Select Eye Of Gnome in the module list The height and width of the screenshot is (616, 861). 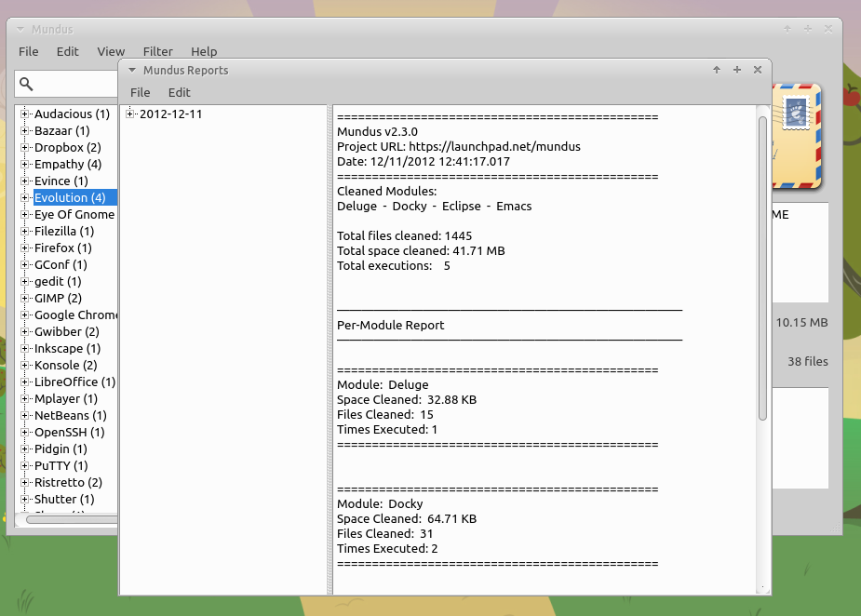[74, 214]
